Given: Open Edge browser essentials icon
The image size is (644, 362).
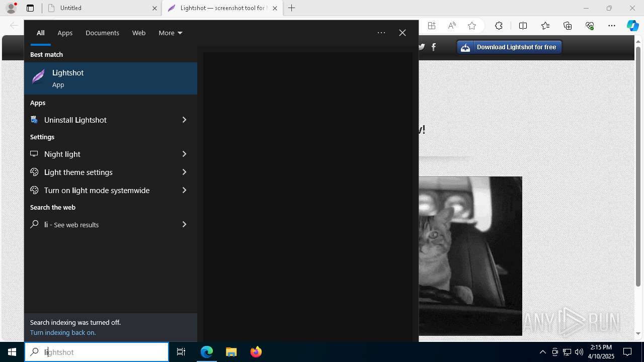Looking at the screenshot, I should pyautogui.click(x=590, y=26).
